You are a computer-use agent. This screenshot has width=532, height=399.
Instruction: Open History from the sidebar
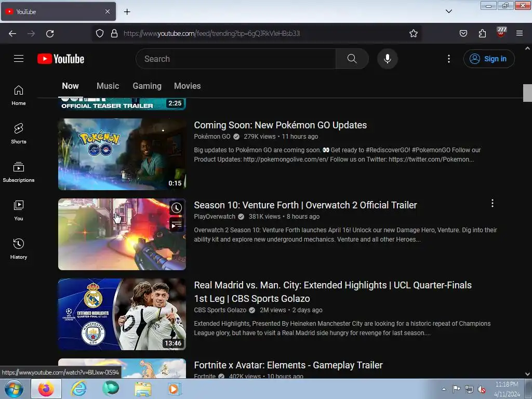19,249
